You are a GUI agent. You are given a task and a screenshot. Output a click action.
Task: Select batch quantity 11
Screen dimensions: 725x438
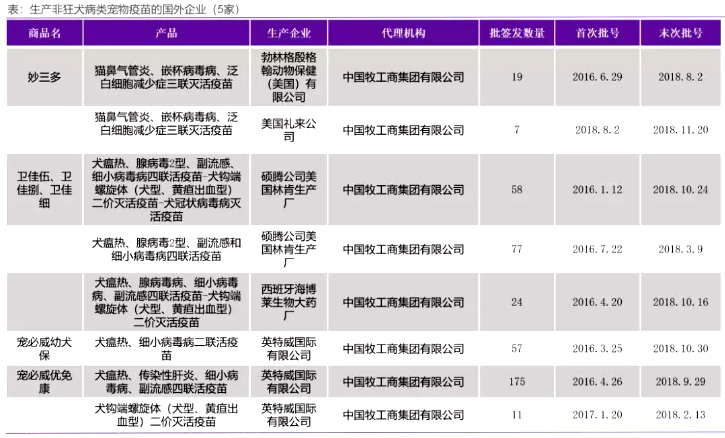coord(517,415)
